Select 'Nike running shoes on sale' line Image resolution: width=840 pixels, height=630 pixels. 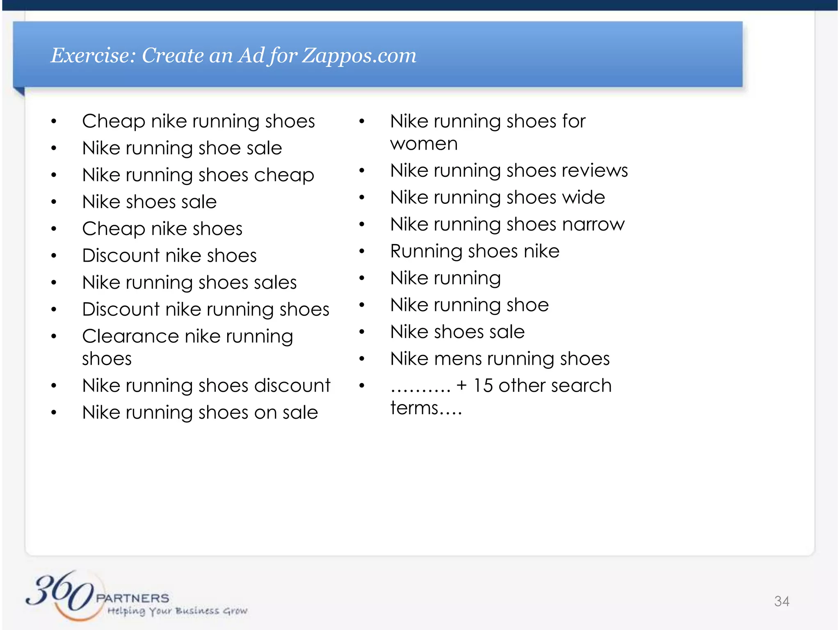[200, 413]
